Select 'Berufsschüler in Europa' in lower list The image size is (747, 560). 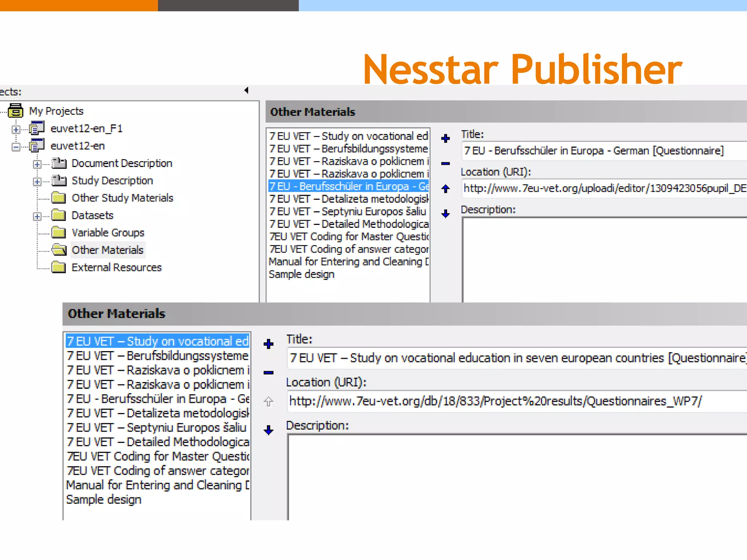click(158, 399)
